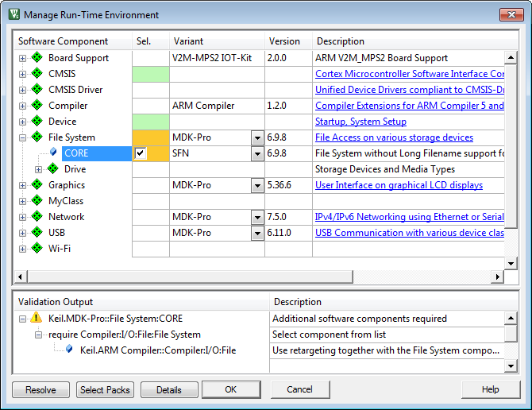Click the warning icon in Validation Output

(x=37, y=319)
